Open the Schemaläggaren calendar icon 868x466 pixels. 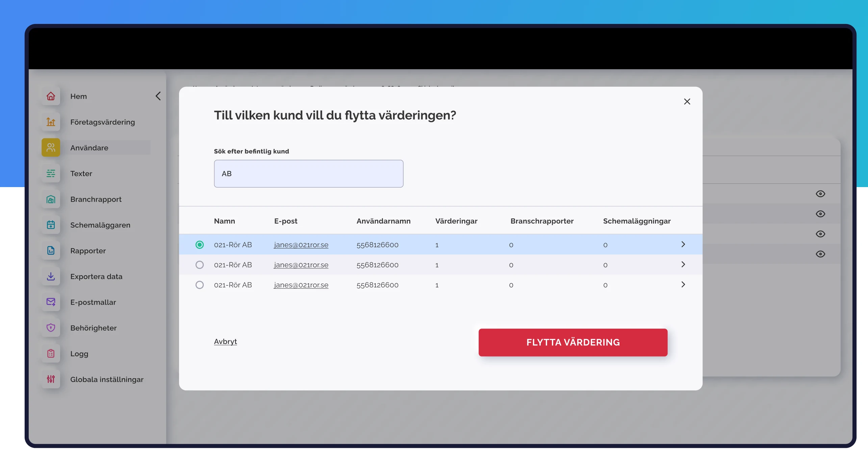click(x=51, y=225)
